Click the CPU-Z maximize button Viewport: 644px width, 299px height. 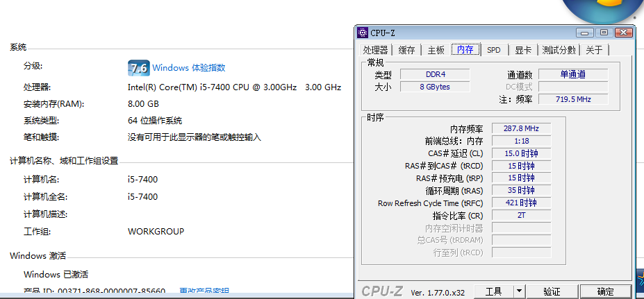click(x=604, y=33)
